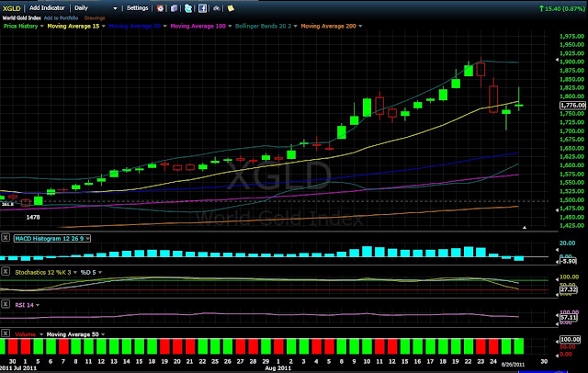
Task: Share chart via Twitter icon
Action: (x=188, y=8)
